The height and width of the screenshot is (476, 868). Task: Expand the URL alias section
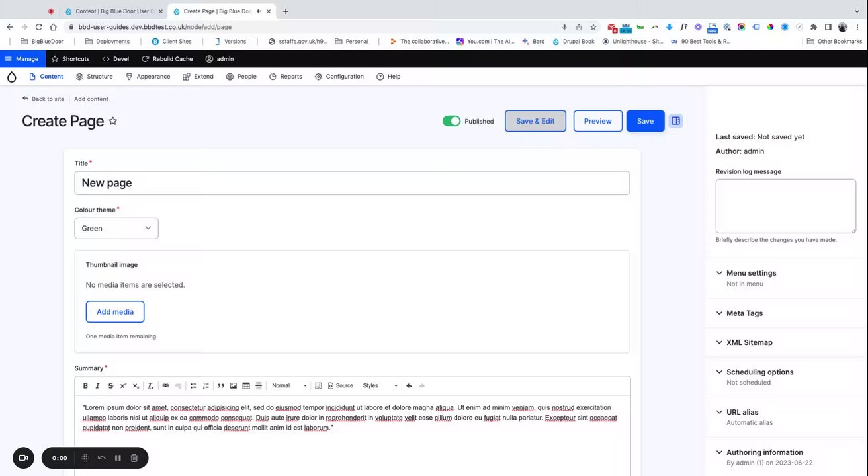tap(742, 413)
